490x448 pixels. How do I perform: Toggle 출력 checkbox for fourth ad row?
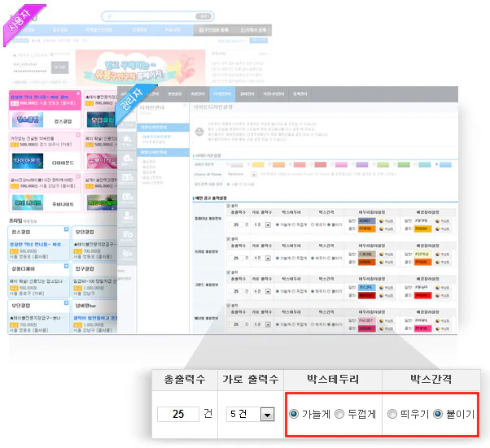pyautogui.click(x=229, y=306)
